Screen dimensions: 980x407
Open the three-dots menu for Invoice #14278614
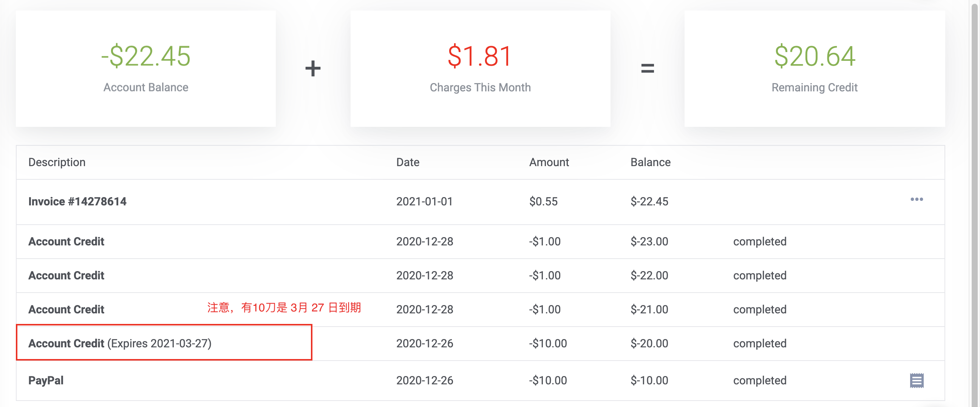(x=916, y=199)
